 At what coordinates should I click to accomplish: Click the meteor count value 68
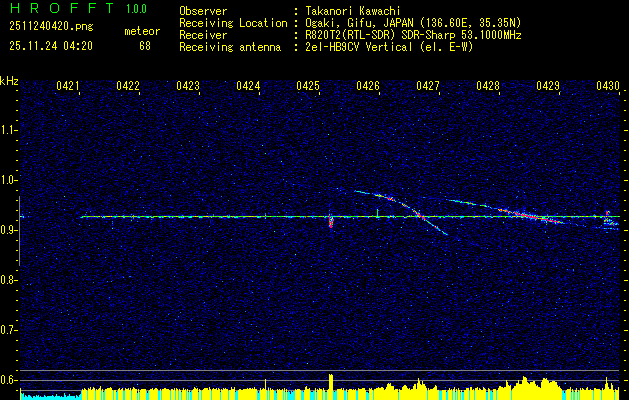tap(145, 46)
